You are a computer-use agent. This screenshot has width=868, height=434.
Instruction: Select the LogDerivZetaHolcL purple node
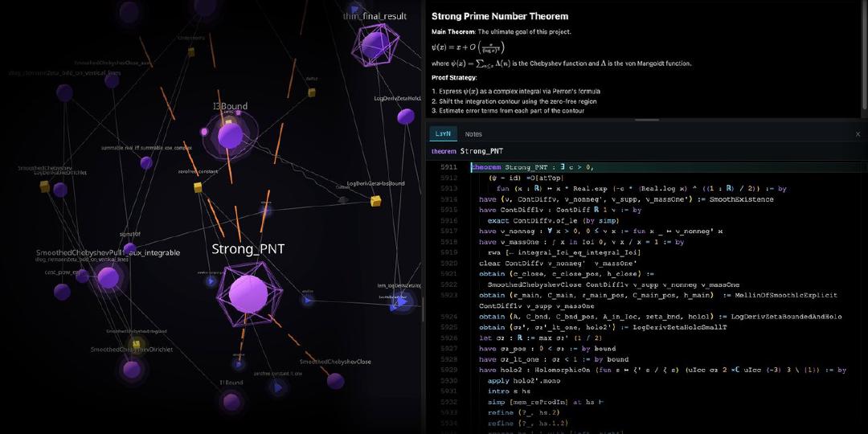pos(407,117)
